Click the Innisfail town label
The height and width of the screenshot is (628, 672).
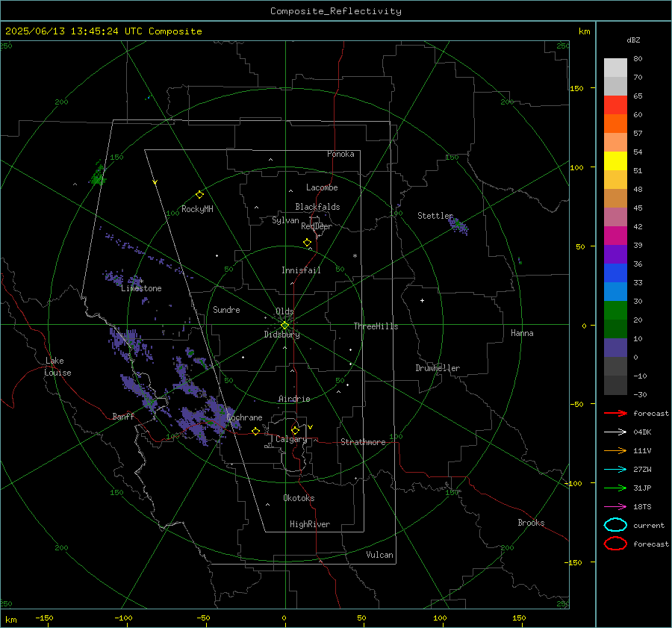pyautogui.click(x=301, y=270)
